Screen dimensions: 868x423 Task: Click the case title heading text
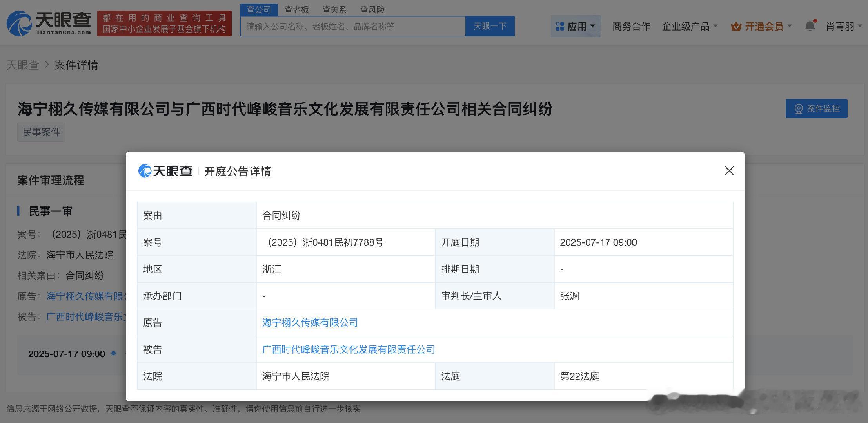coord(285,108)
